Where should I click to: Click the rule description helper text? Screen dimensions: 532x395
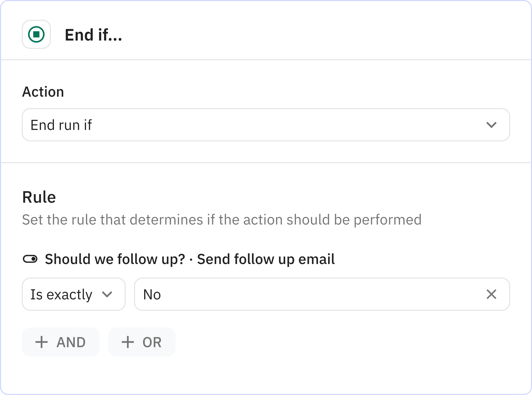click(x=222, y=220)
